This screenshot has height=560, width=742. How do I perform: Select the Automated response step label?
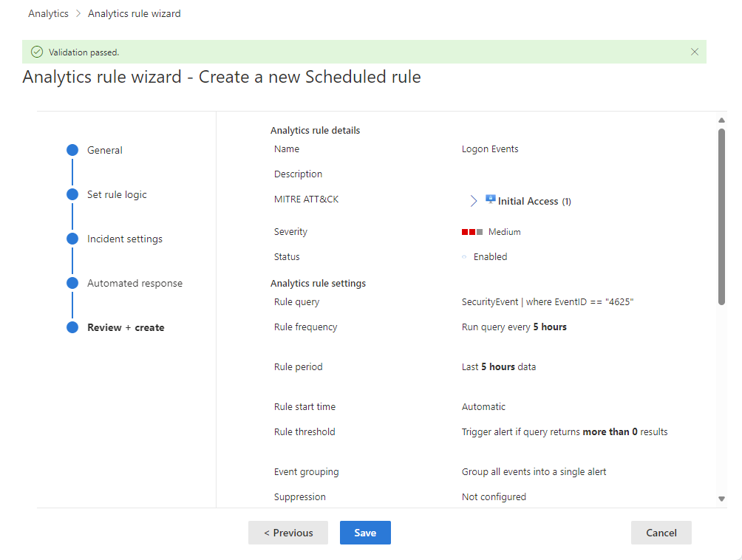point(135,283)
